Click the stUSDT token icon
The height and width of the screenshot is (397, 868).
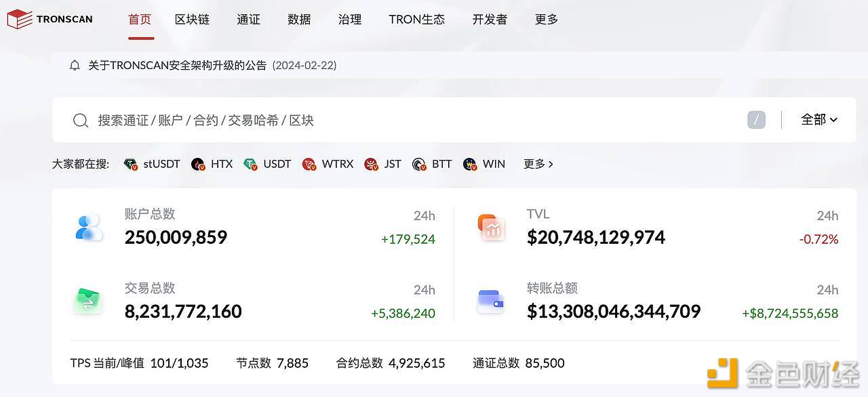pos(131,164)
